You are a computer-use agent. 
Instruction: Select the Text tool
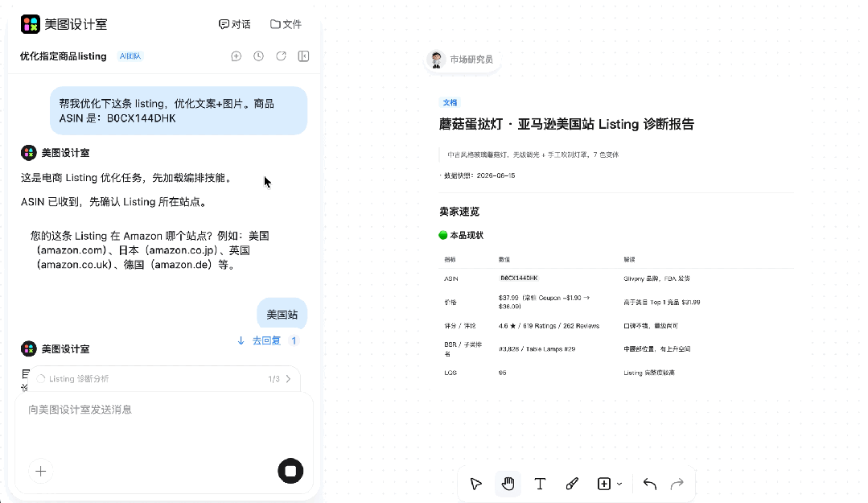click(x=540, y=484)
